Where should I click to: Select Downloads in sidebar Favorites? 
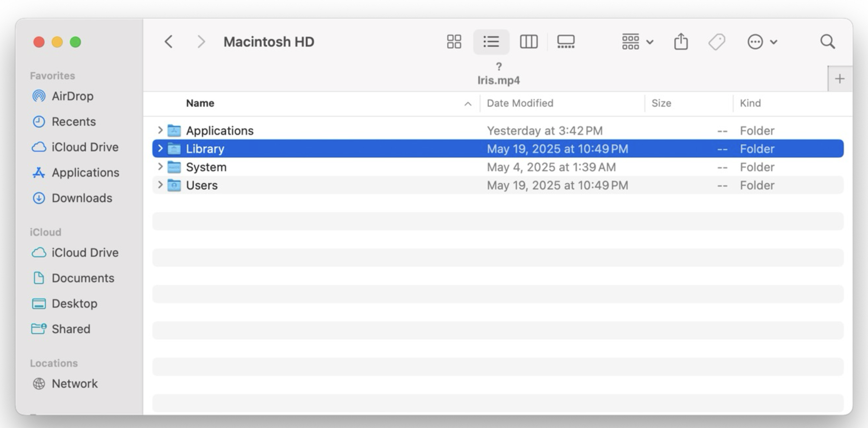pyautogui.click(x=82, y=198)
